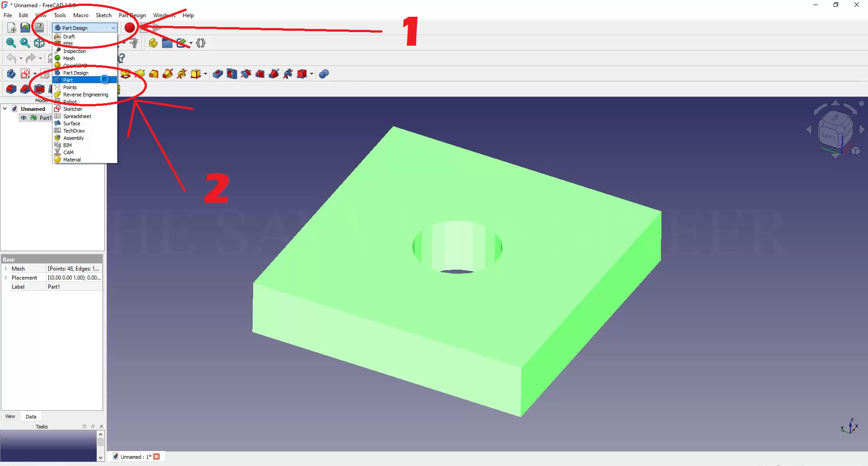The height and width of the screenshot is (466, 868).
Task: Click the Create Body icon
Action: tap(11, 74)
